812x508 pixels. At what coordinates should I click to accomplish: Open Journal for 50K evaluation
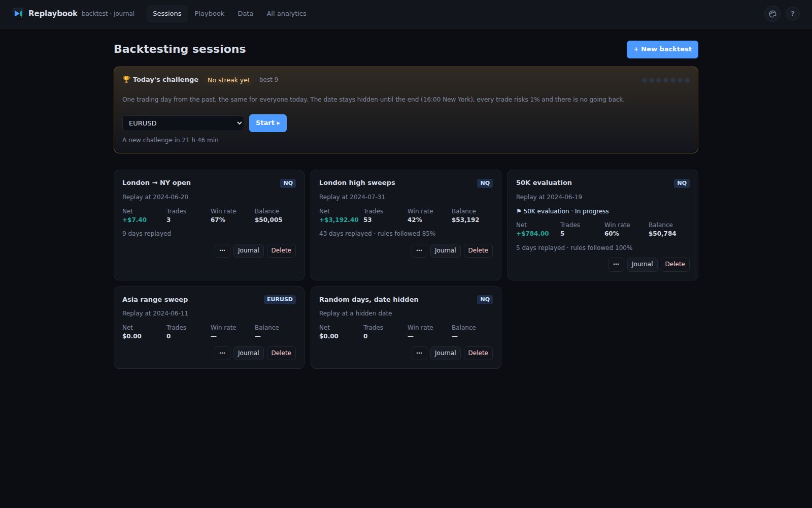[x=642, y=264]
